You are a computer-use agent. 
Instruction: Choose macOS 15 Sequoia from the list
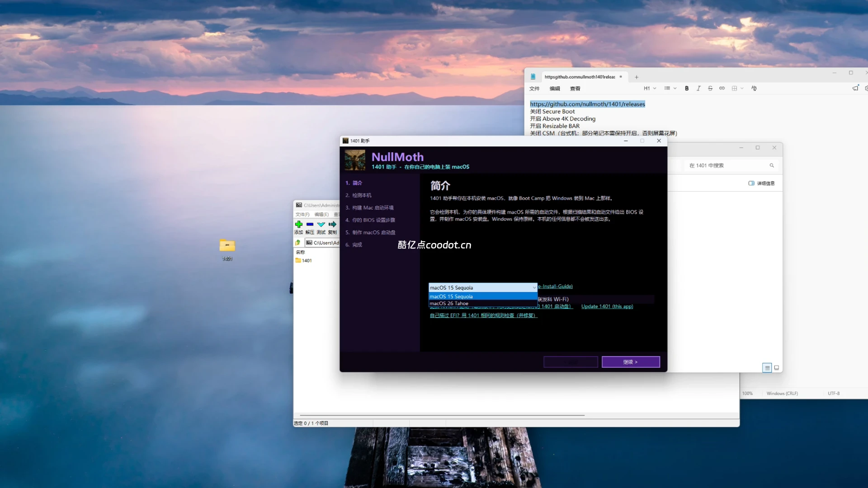click(483, 296)
